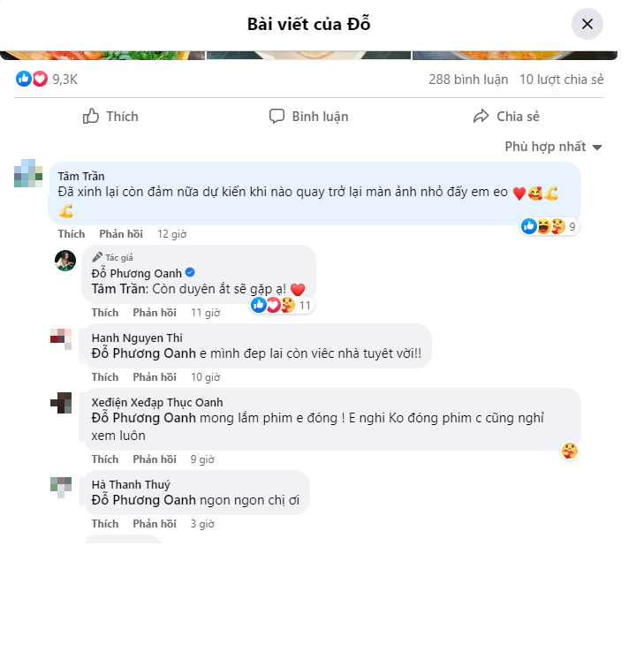Click the care reaction on Xeđiện Xeđạp comment
This screenshot has width=644, height=645.
coord(570,451)
